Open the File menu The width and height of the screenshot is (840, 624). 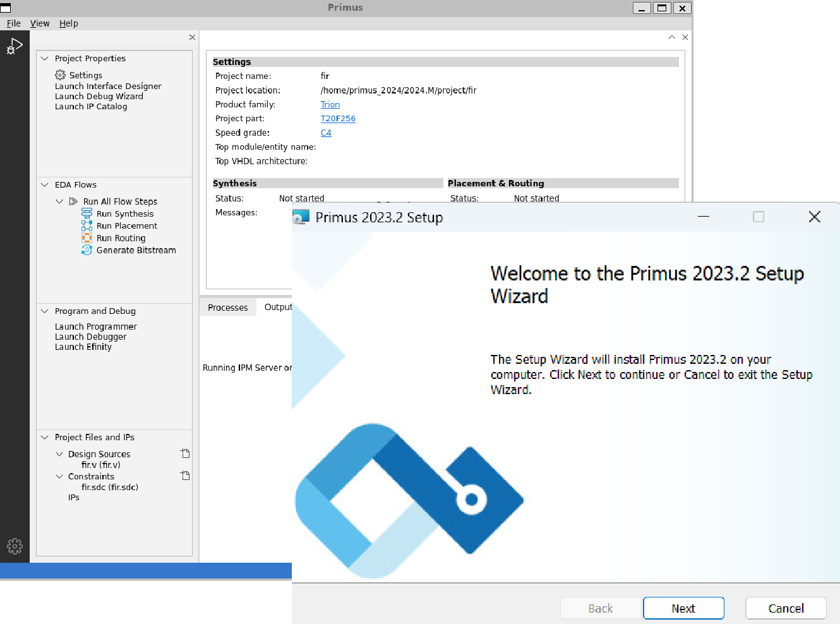pos(14,23)
